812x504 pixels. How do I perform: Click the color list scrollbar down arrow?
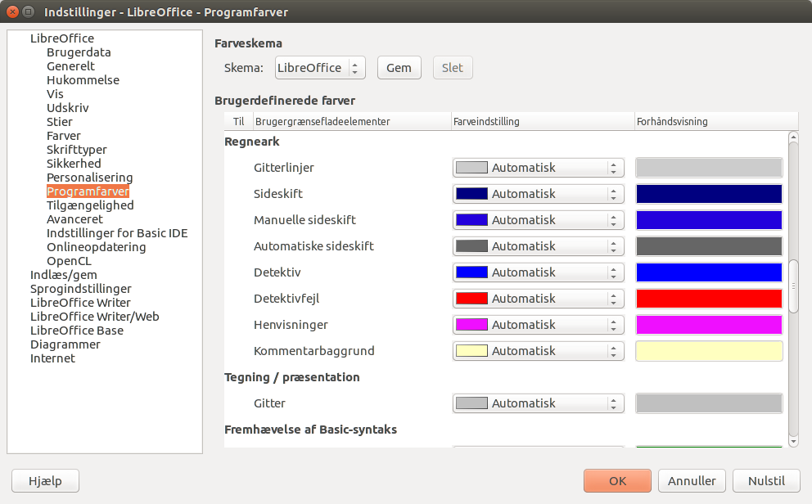click(x=793, y=442)
